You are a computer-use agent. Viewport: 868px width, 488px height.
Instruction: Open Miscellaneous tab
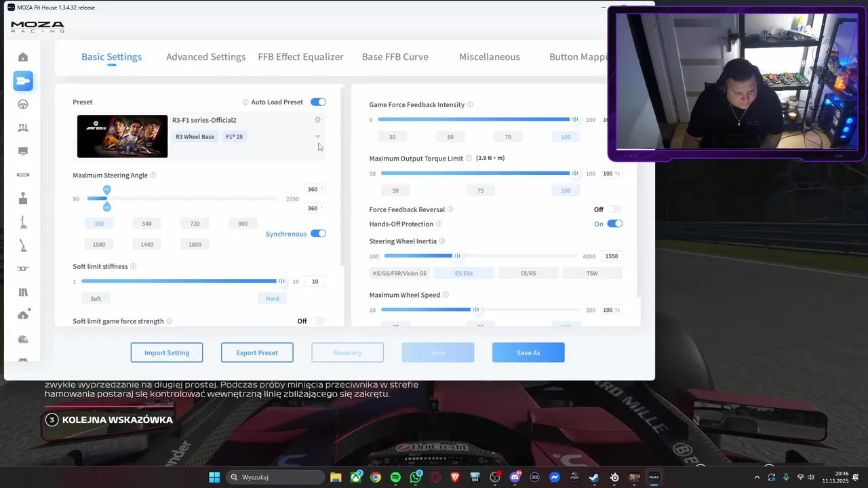point(489,57)
